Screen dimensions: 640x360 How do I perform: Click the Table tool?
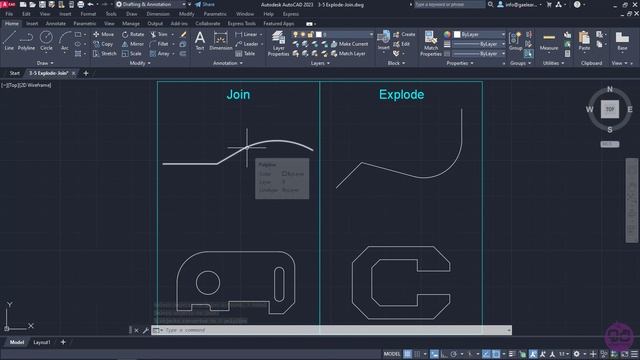click(245, 53)
